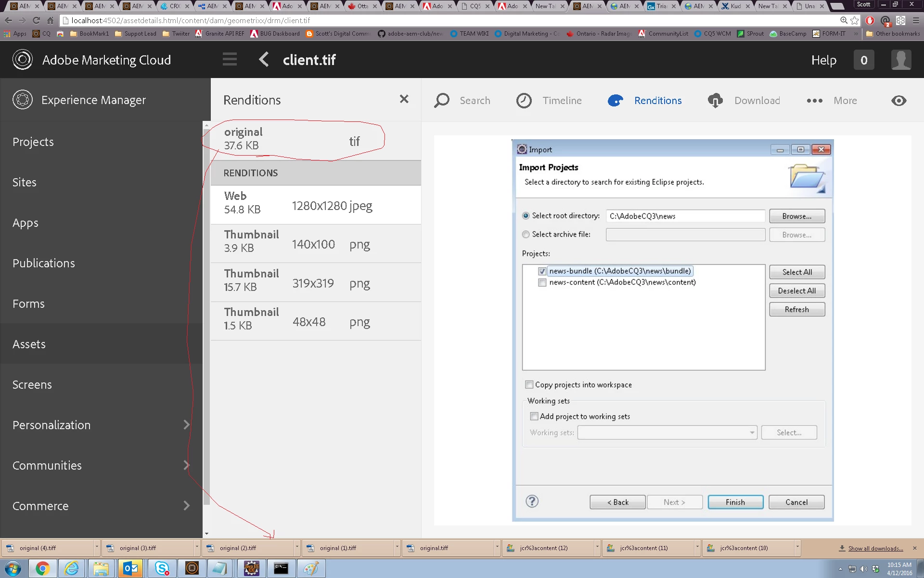The height and width of the screenshot is (578, 924).
Task: Go back using the left chevron arrow
Action: point(263,60)
